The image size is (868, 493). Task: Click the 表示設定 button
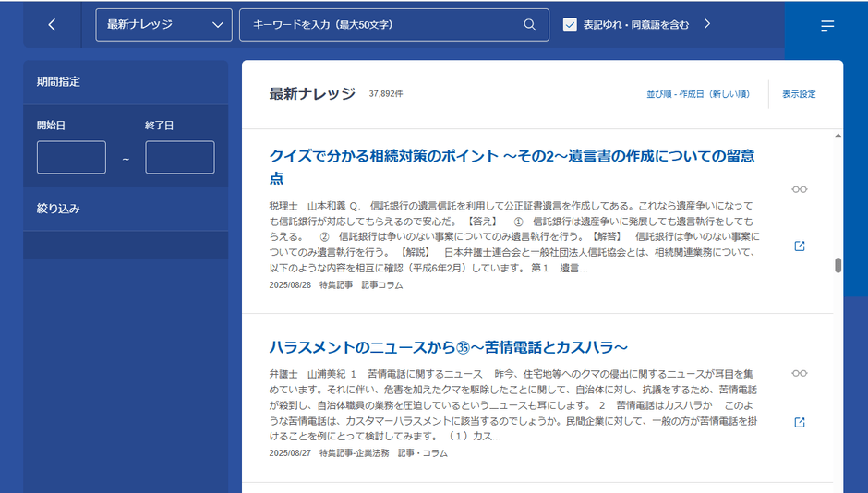pos(799,94)
